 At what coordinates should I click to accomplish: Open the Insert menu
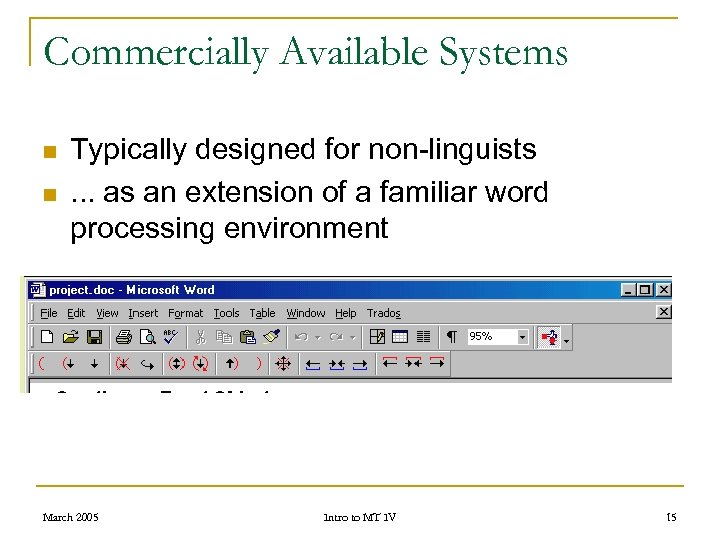click(143, 313)
